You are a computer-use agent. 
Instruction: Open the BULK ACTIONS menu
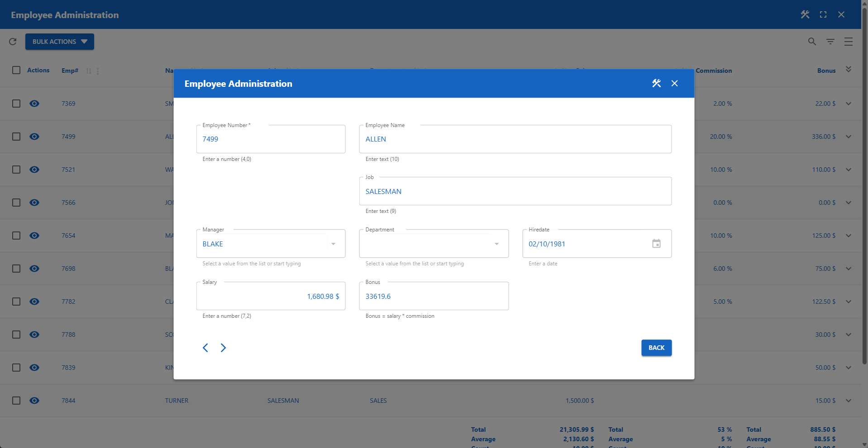coord(59,42)
